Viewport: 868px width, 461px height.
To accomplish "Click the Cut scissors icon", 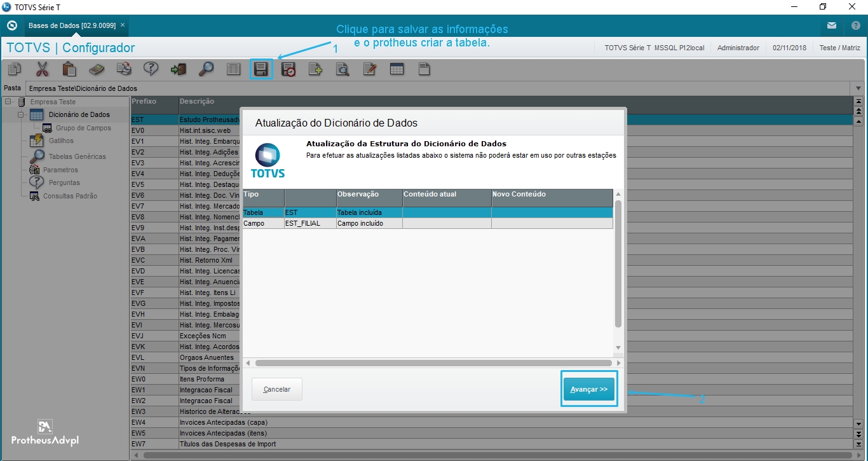I will pos(42,69).
